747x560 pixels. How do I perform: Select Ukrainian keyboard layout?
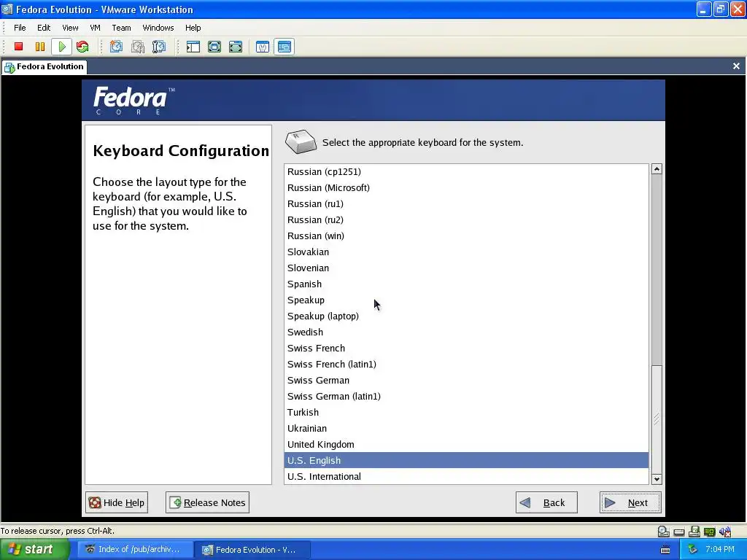pos(466,428)
